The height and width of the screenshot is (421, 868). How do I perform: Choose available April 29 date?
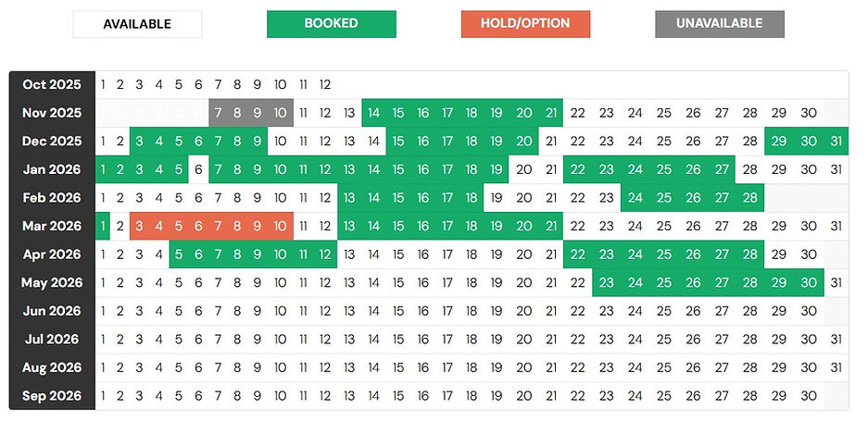pos(779,254)
